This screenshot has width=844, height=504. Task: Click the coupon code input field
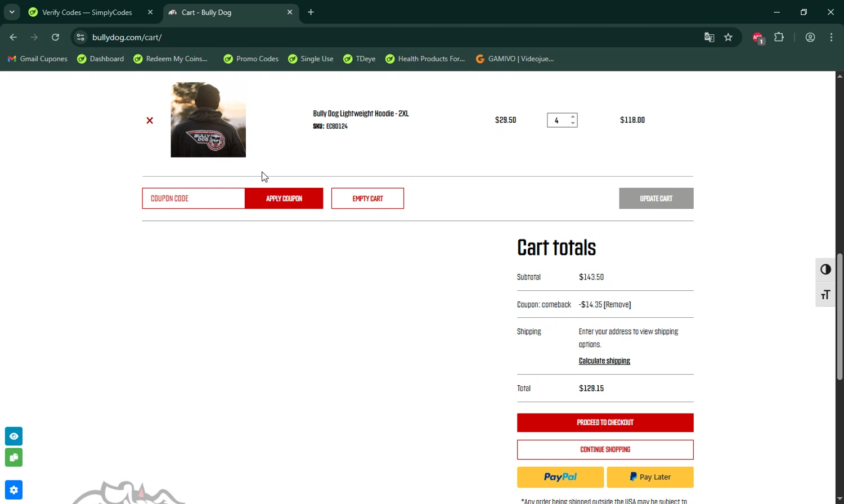click(194, 199)
